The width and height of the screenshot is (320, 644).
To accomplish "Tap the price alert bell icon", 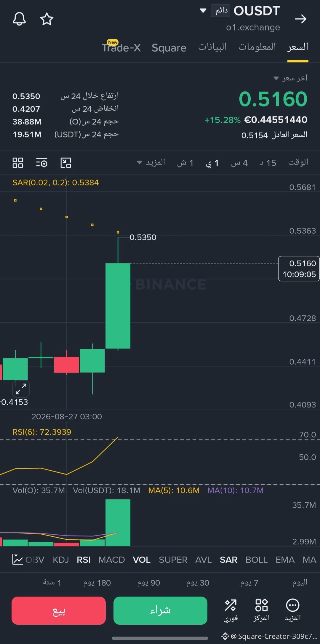I will (19, 19).
